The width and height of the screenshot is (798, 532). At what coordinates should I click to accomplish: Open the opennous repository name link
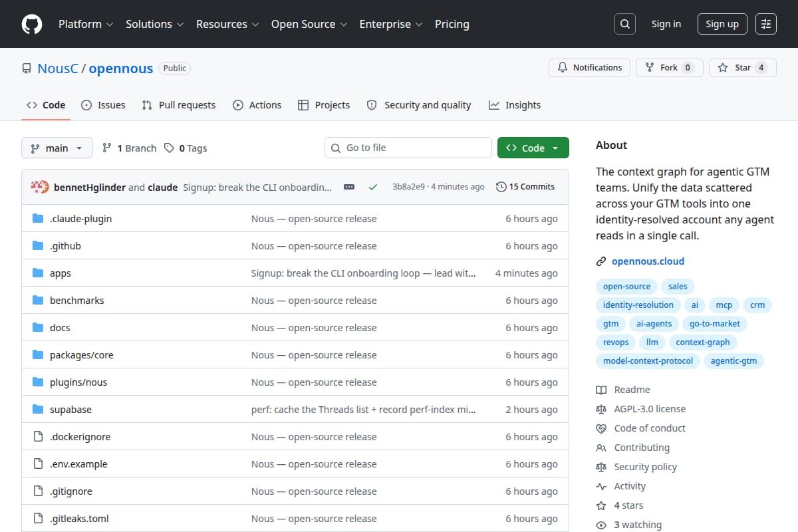coord(121,68)
